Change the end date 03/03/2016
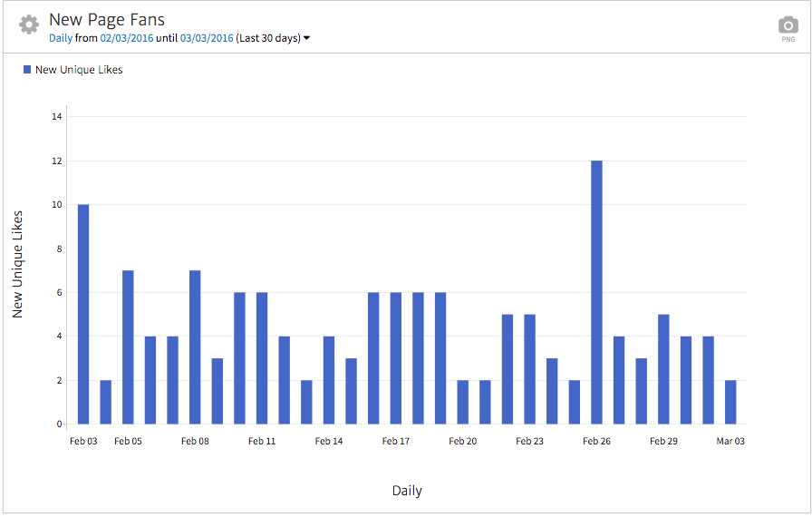The image size is (812, 517). click(x=207, y=38)
